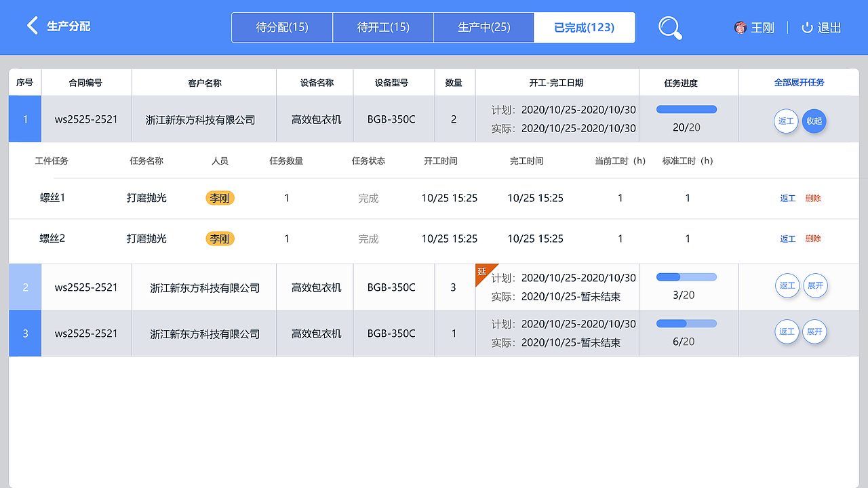Delete the 螺丝1 task

(813, 199)
